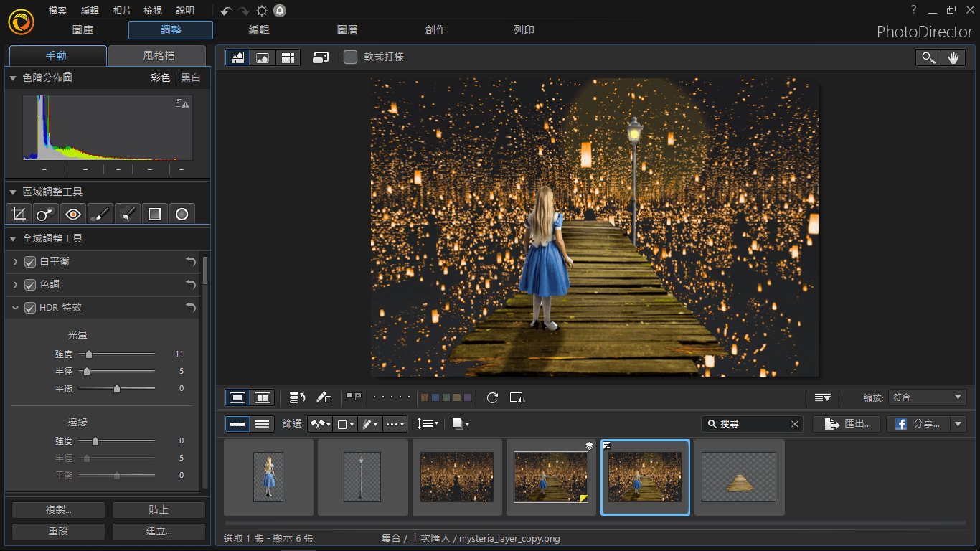The image size is (980, 551).
Task: Collapse the 全域調整工具 section
Action: pos(13,238)
